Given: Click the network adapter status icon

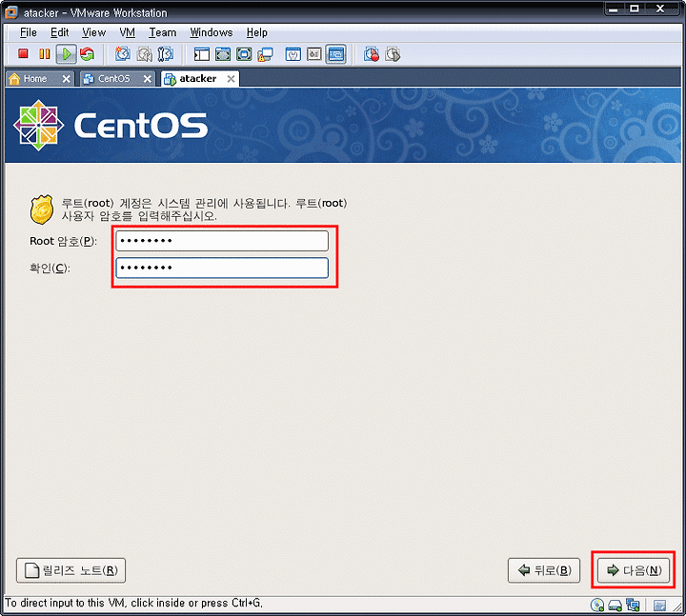Looking at the screenshot, I should pos(633,606).
